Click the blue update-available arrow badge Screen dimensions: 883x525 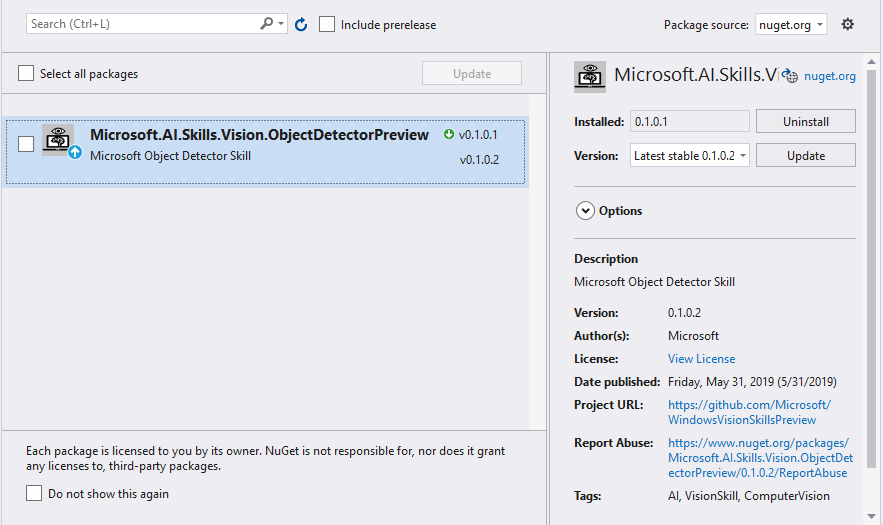pyautogui.click(x=75, y=152)
